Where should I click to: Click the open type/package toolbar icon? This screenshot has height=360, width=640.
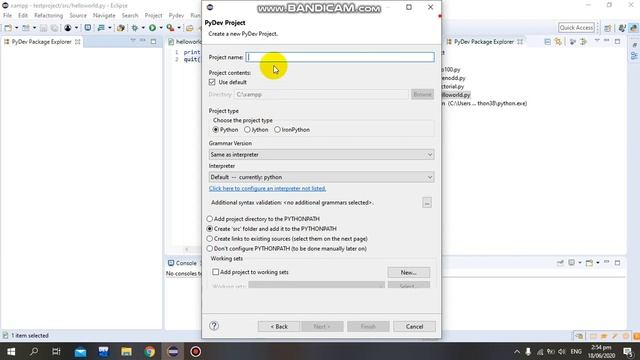click(121, 28)
